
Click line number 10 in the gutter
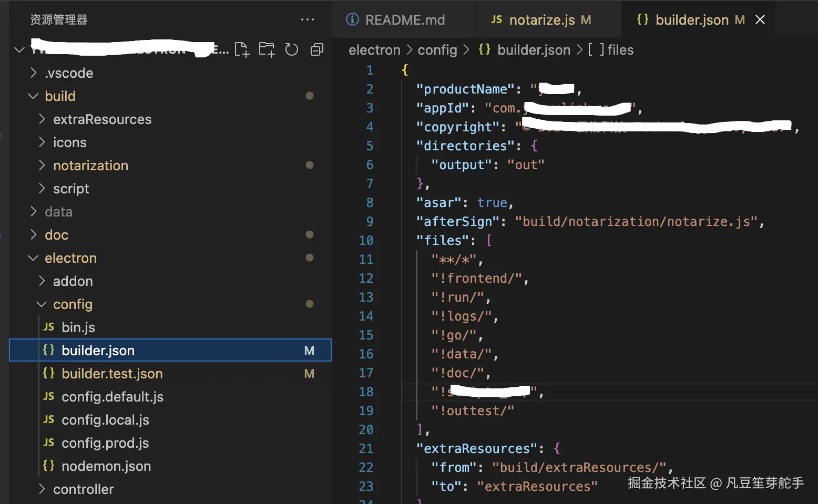pos(366,240)
